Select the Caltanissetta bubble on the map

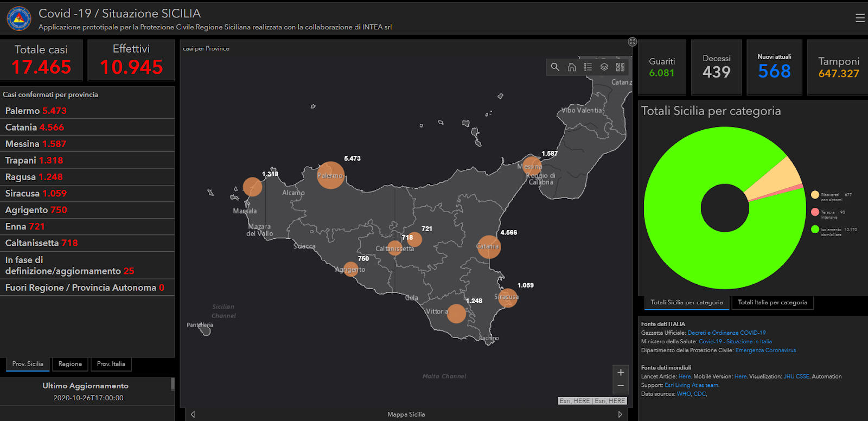click(395, 248)
